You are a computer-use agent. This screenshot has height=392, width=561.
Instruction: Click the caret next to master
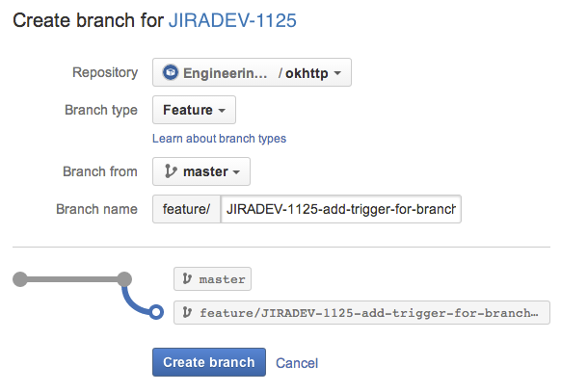pos(236,172)
